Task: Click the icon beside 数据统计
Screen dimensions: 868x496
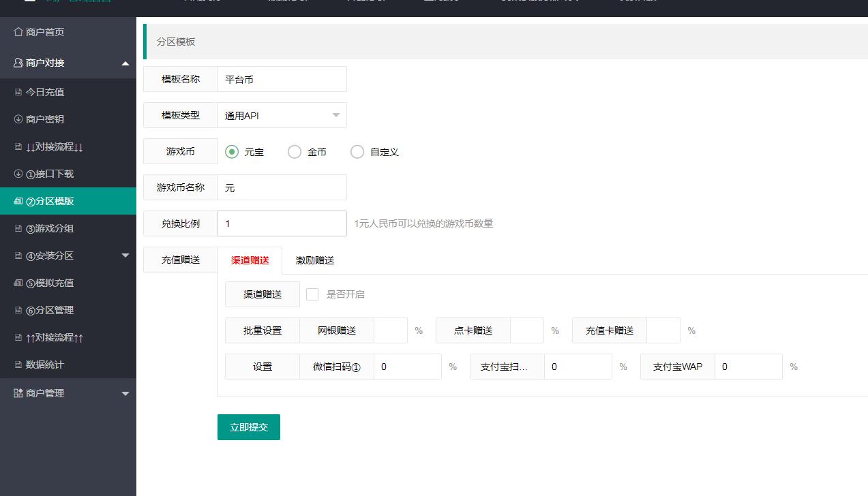Action: click(18, 365)
